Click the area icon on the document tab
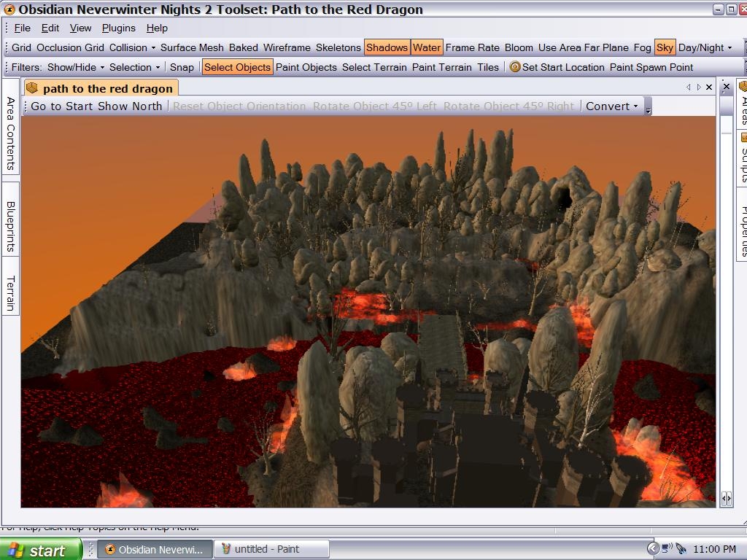The height and width of the screenshot is (560, 747). [x=32, y=88]
